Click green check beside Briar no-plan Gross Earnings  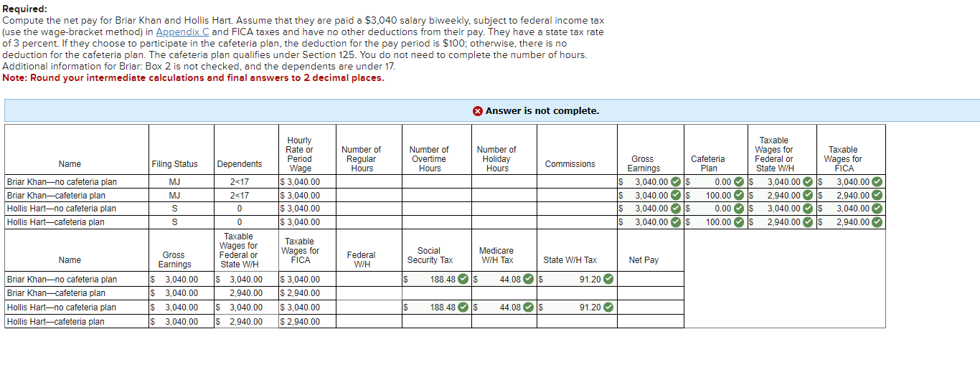[676, 182]
